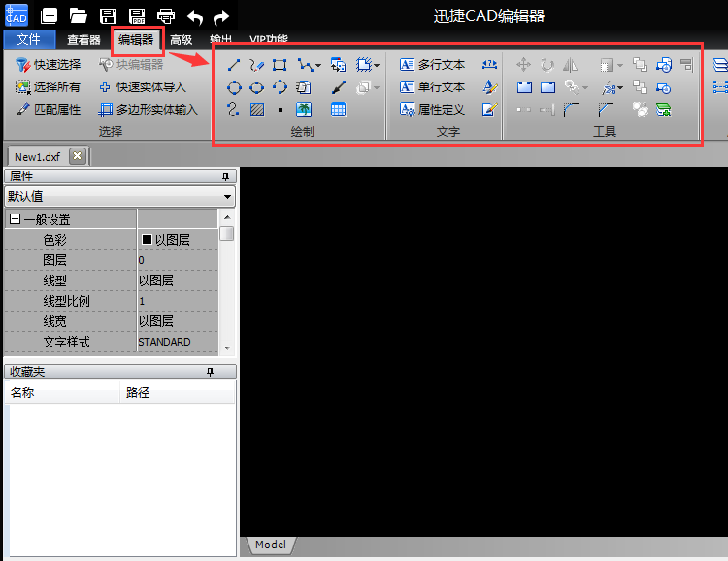Click the 多行文本 button
Image resolution: width=728 pixels, height=561 pixels.
(x=432, y=65)
